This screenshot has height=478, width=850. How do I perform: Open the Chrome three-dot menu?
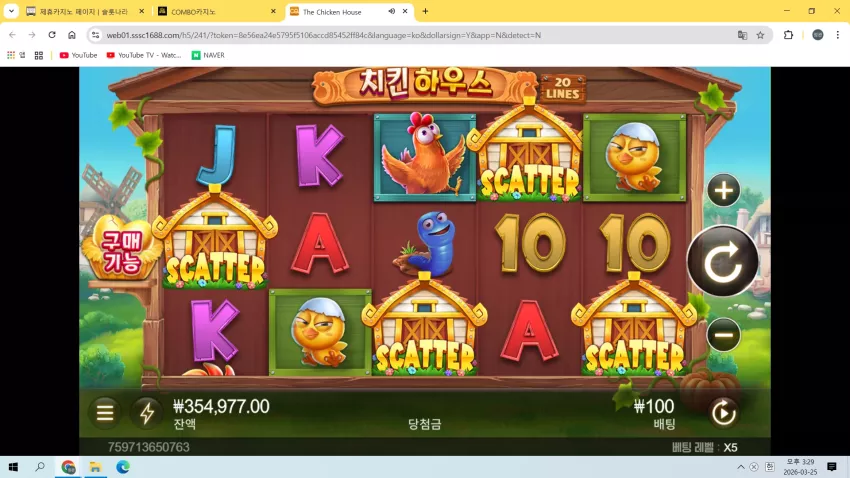[838, 35]
